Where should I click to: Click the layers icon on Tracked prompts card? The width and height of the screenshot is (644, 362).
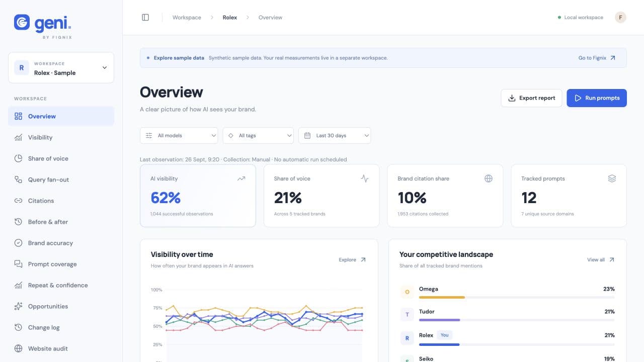[612, 178]
